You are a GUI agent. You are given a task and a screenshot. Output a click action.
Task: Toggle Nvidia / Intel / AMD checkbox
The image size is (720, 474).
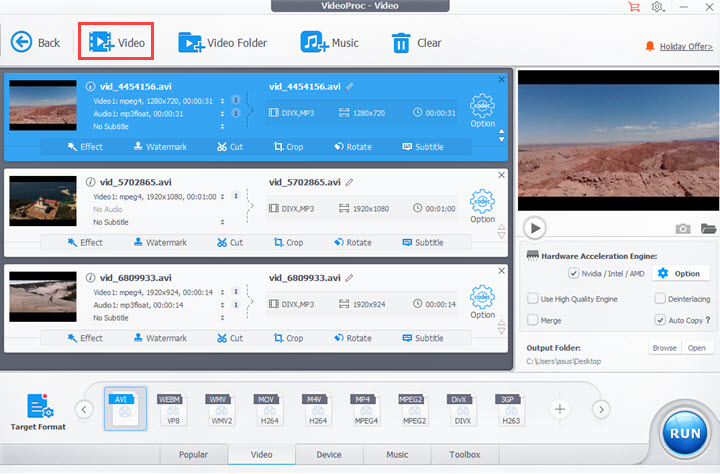point(574,273)
